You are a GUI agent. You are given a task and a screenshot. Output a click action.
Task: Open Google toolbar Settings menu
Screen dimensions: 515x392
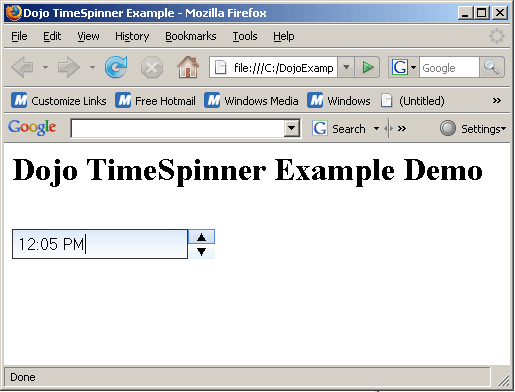(x=473, y=128)
